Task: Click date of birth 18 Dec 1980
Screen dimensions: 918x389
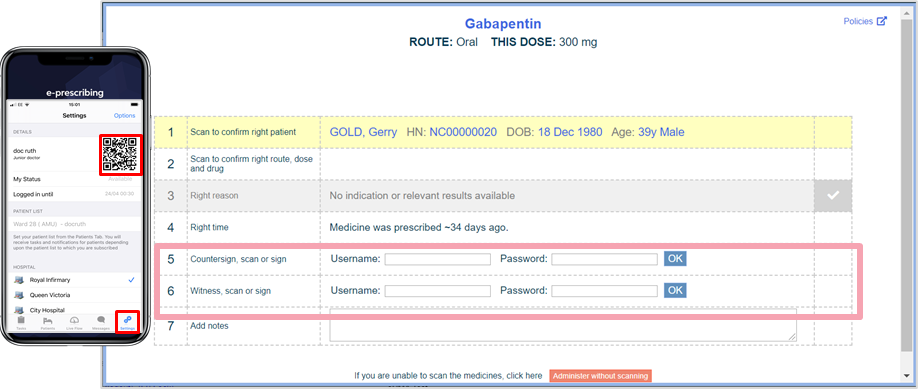Action: pyautogui.click(x=570, y=132)
